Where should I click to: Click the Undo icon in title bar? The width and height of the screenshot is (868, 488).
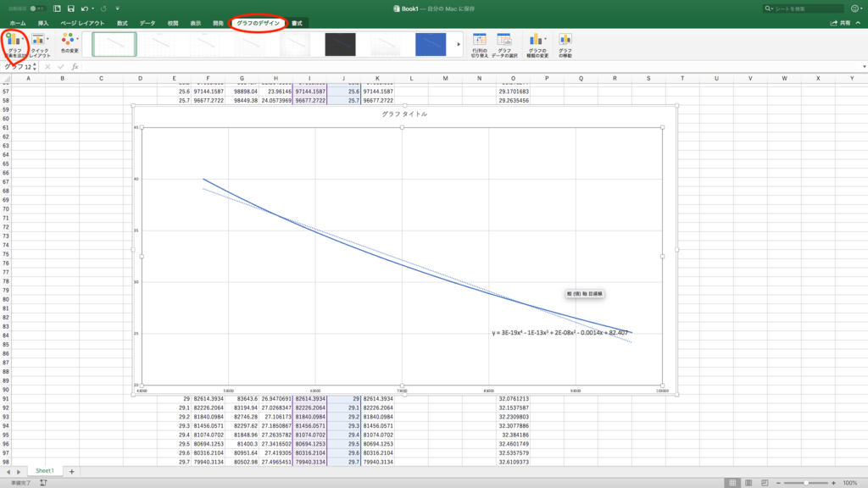84,8
